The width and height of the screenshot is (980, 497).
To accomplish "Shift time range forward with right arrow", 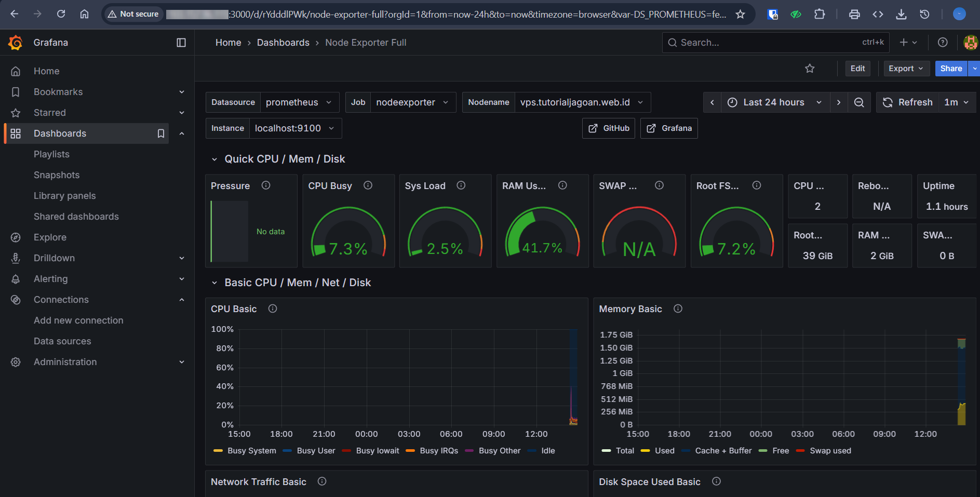I will (x=838, y=102).
